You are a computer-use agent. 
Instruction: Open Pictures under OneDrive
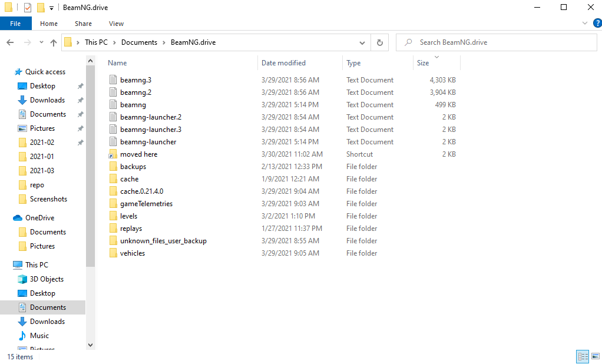coord(42,246)
